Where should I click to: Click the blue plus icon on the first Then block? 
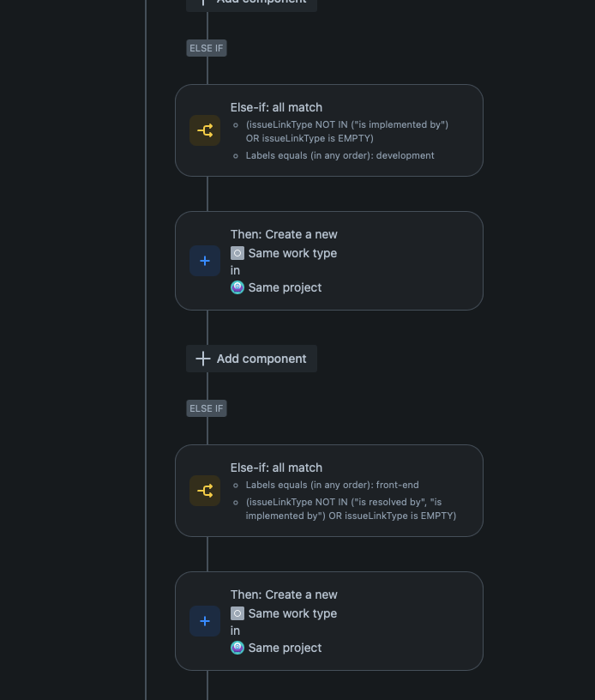click(205, 260)
